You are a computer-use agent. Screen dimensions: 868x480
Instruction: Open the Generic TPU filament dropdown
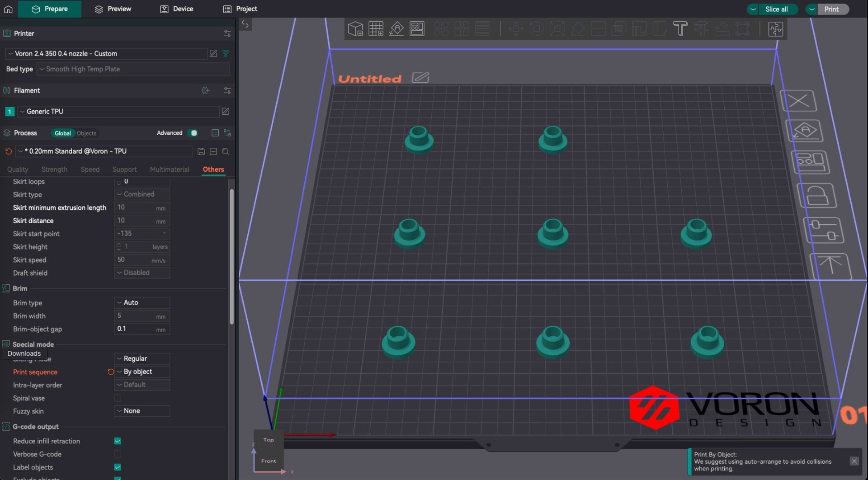(118, 111)
